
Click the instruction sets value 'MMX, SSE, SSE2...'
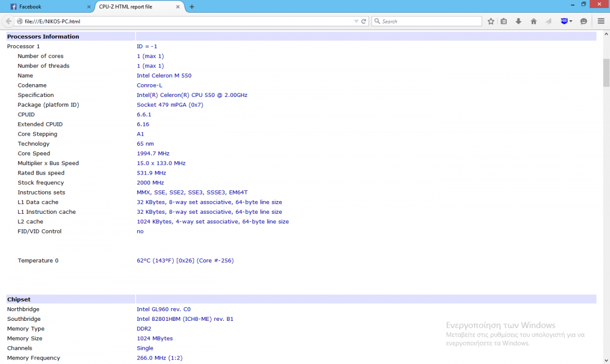[x=192, y=192]
